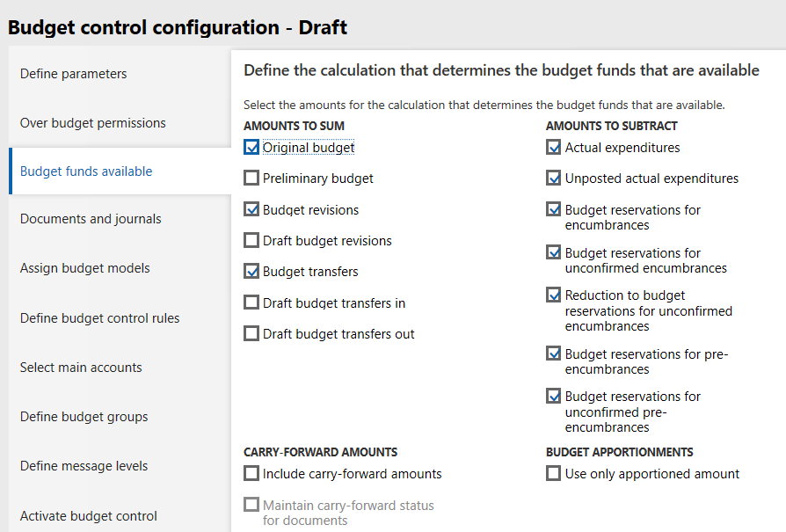Image resolution: width=786 pixels, height=532 pixels.
Task: Go to Documents and journals section
Action: point(91,219)
